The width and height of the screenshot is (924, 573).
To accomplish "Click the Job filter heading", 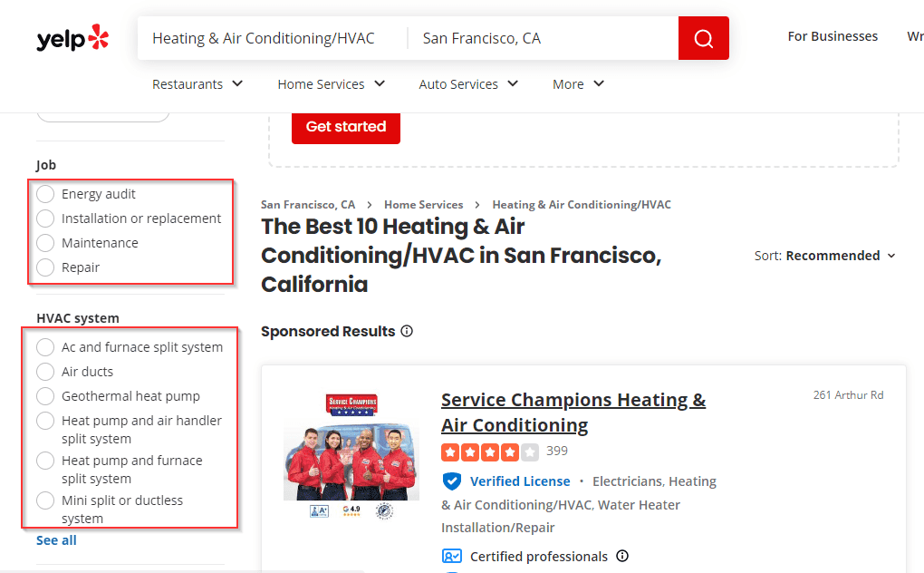I will point(46,165).
